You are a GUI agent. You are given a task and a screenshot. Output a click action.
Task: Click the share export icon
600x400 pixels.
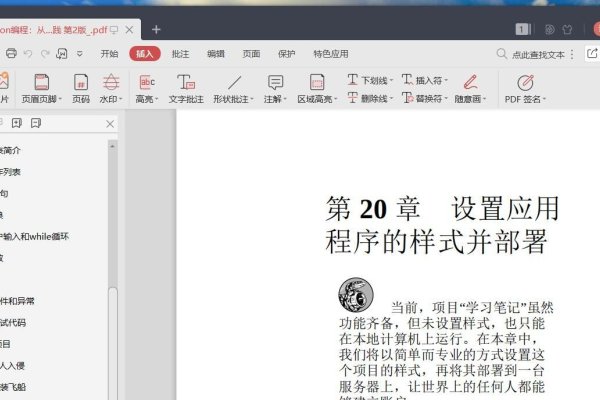(x=592, y=53)
